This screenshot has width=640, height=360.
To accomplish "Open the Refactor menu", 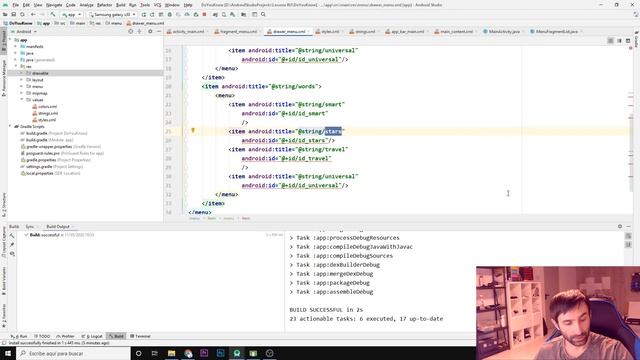I will [104, 5].
